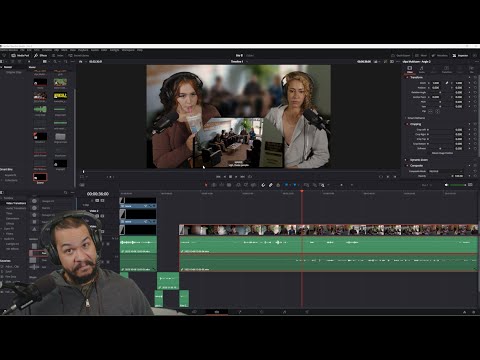Image resolution: width=480 pixels, height=360 pixels.
Task: Switch to the Color page icon
Action: [x=262, y=312]
